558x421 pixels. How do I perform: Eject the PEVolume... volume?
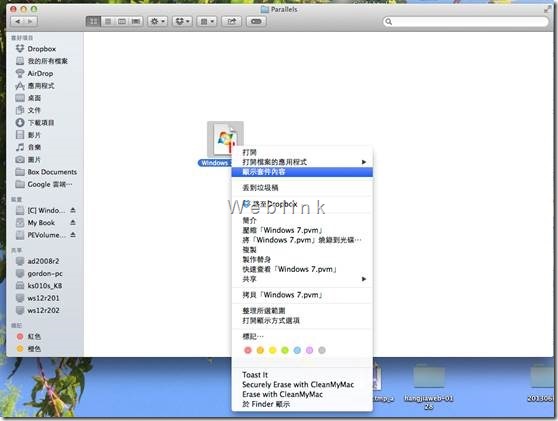[x=73, y=235]
